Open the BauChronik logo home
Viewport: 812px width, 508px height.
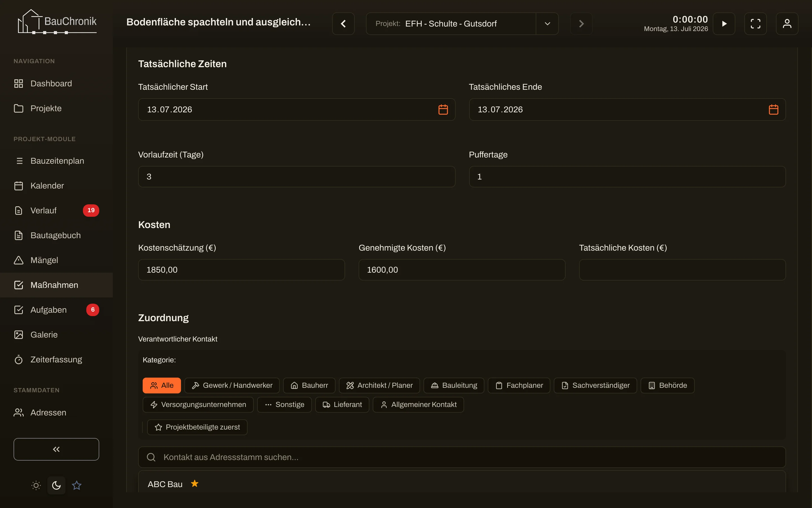(x=57, y=21)
